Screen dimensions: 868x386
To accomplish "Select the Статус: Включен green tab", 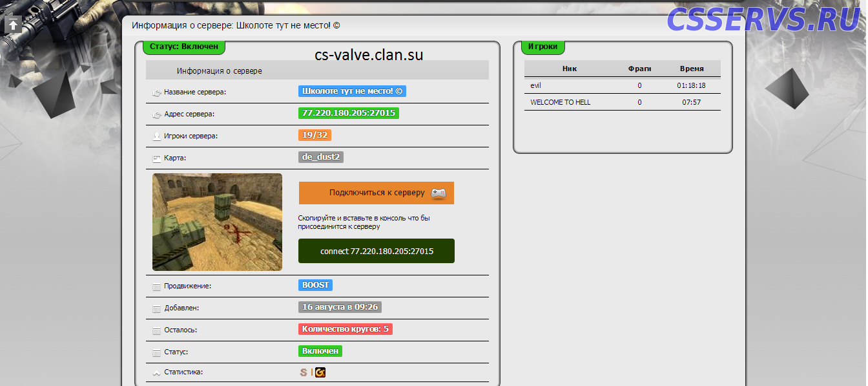I will click(184, 47).
